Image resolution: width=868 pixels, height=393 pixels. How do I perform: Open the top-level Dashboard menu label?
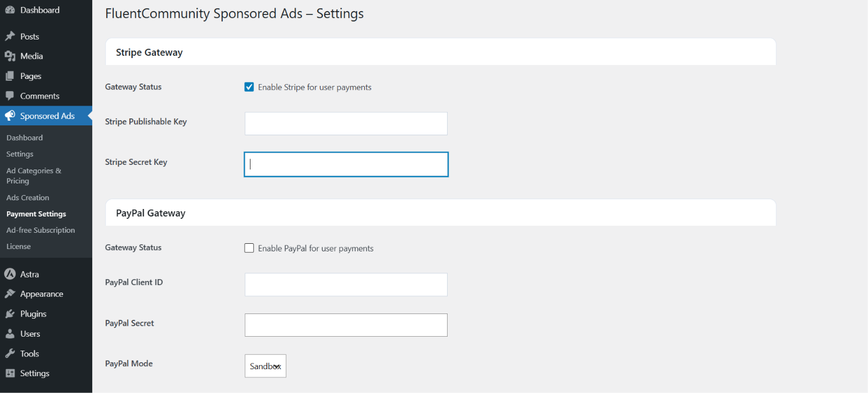(40, 10)
